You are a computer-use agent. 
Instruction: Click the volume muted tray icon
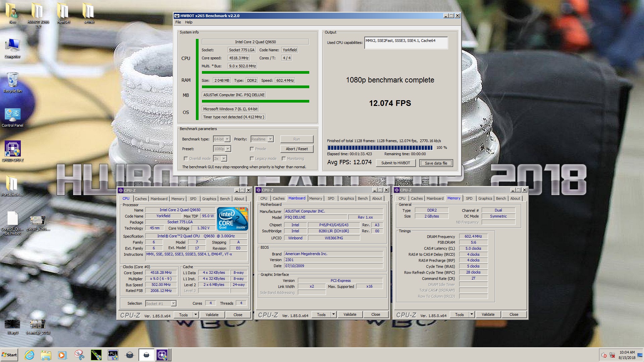[604, 355]
